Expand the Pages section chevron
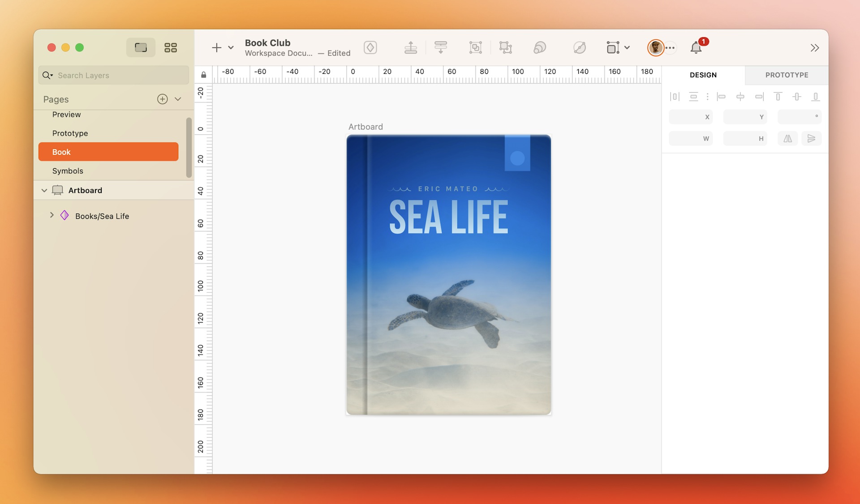860x504 pixels. [178, 98]
